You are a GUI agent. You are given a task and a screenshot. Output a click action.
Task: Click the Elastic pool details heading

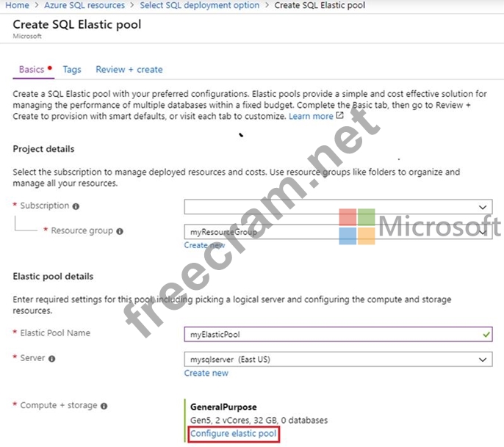pyautogui.click(x=53, y=276)
